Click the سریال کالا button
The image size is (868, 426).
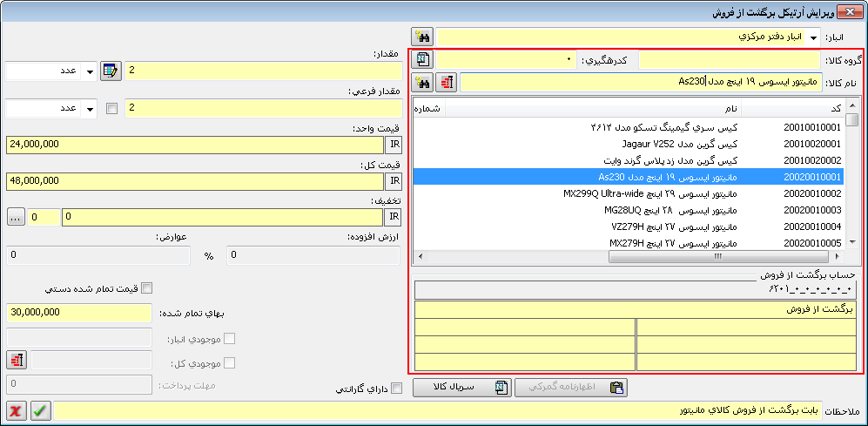[x=462, y=388]
